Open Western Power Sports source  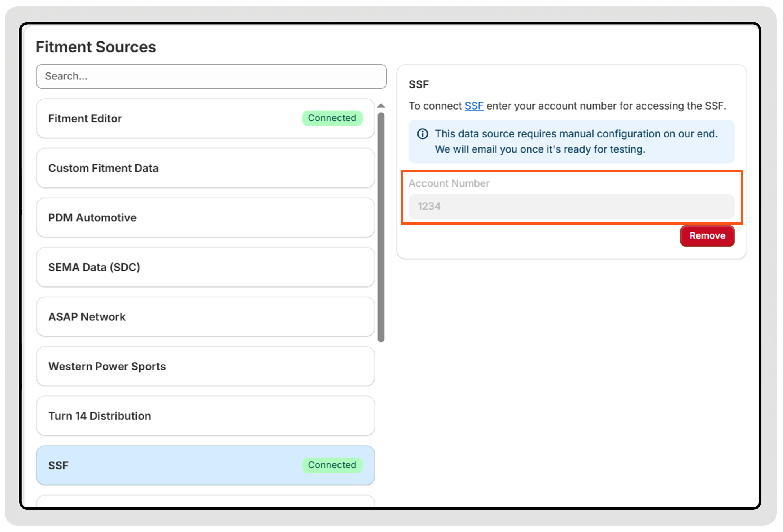click(x=206, y=367)
